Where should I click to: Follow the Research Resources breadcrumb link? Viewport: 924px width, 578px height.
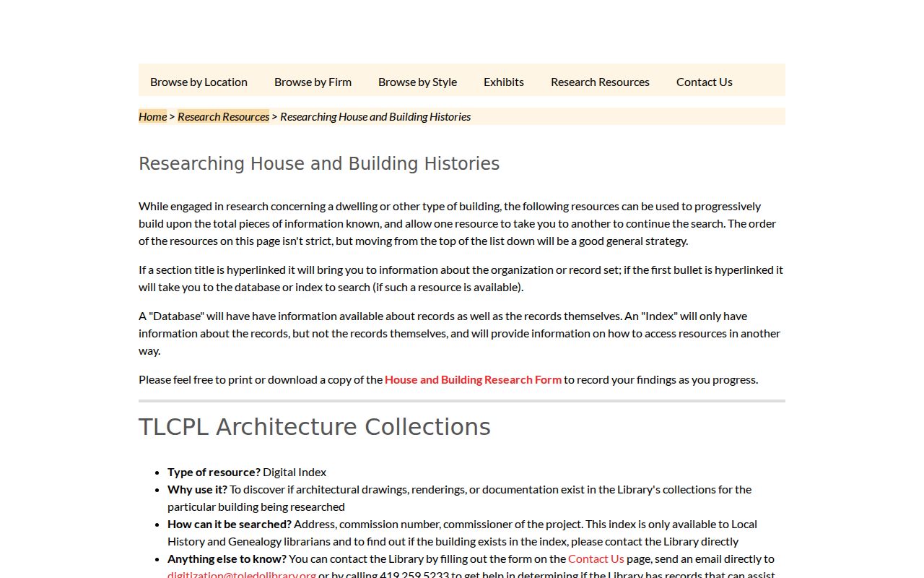click(x=223, y=116)
